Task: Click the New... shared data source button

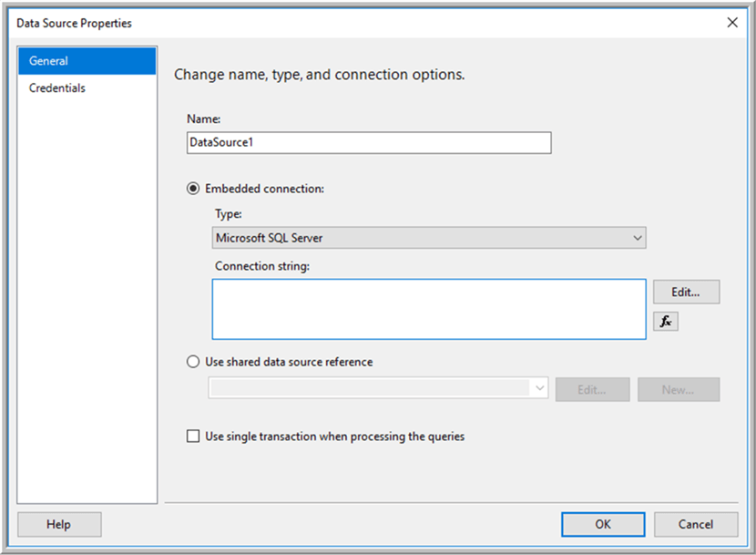Action: [x=678, y=389]
